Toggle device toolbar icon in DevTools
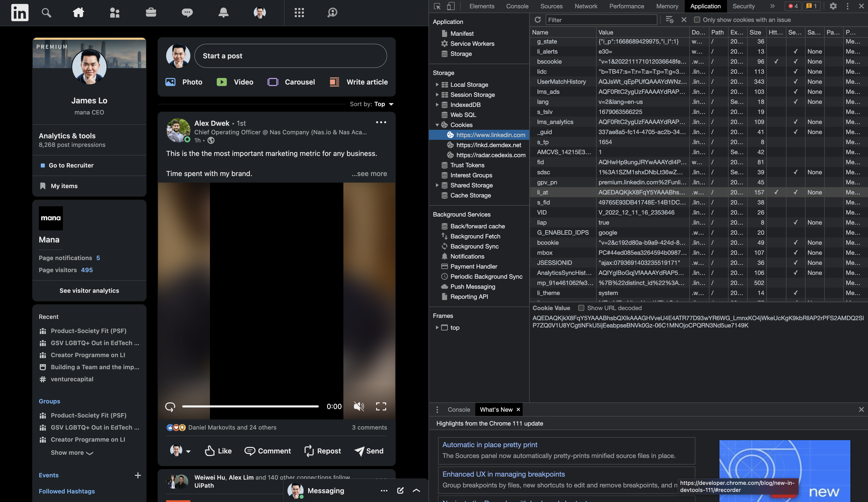This screenshot has width=868, height=502. coord(451,6)
